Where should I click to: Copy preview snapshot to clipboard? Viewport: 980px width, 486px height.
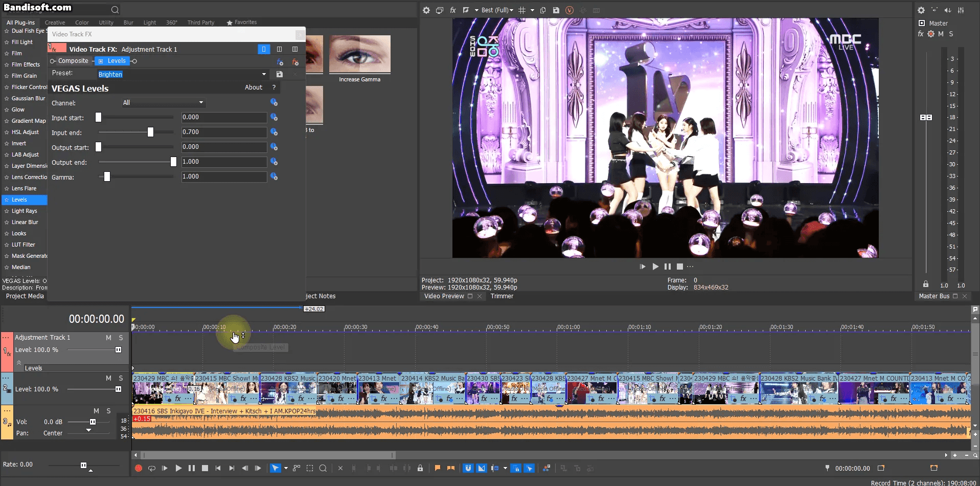click(x=543, y=10)
